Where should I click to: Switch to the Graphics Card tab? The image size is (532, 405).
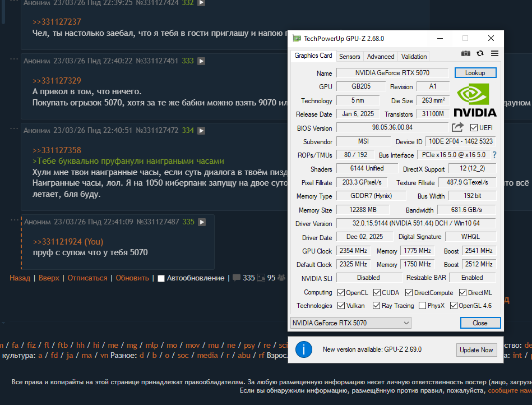(x=313, y=56)
